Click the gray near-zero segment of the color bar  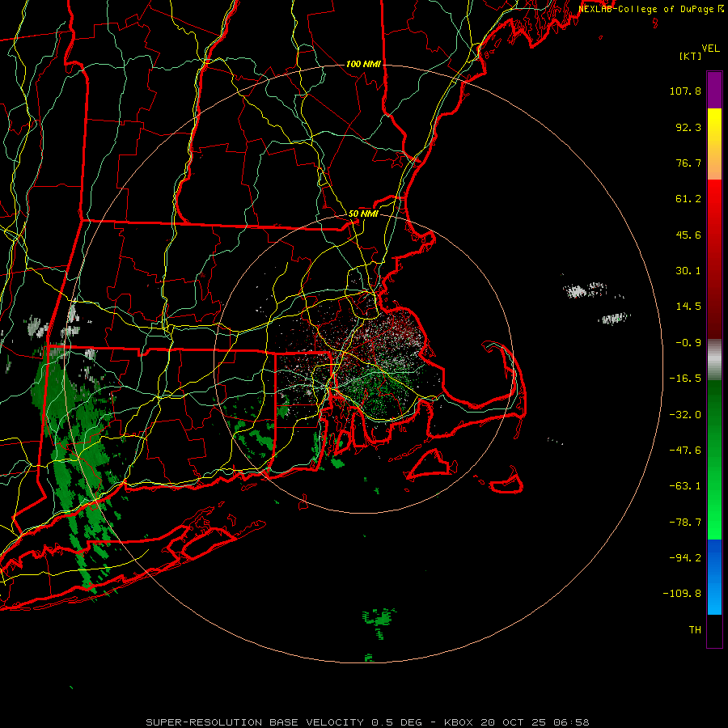714,359
